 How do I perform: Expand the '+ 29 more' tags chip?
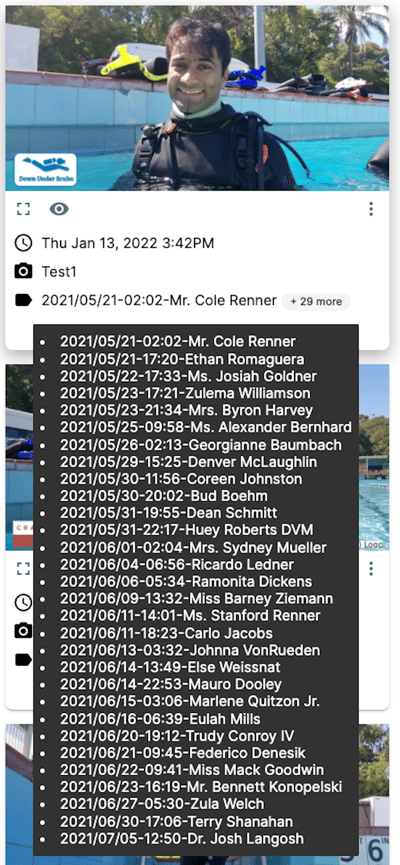tap(316, 301)
